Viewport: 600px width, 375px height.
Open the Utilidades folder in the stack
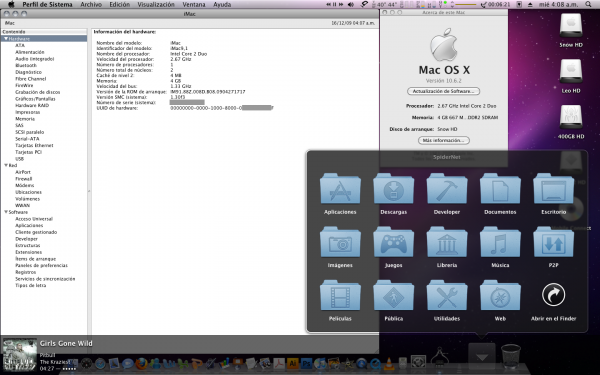pyautogui.click(x=447, y=295)
